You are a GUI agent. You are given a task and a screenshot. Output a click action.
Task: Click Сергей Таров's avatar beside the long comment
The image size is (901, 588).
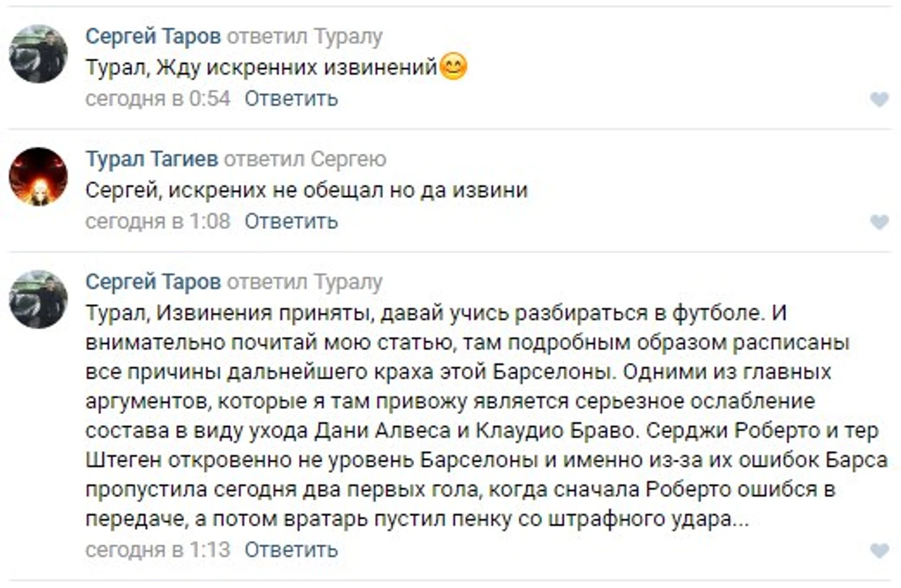pos(38,299)
